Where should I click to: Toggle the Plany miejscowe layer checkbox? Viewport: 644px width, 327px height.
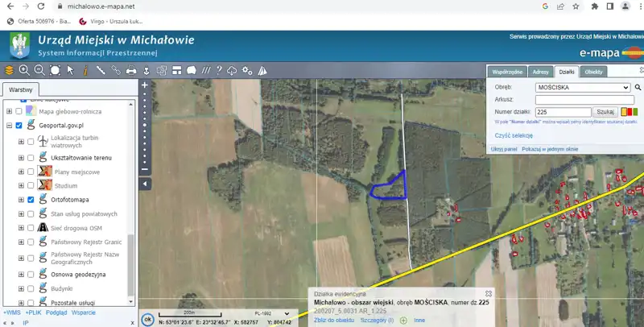click(31, 171)
